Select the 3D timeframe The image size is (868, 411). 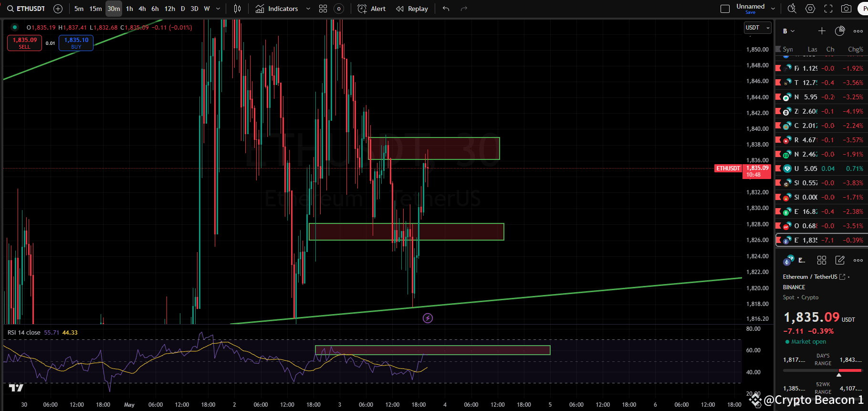[x=194, y=9]
